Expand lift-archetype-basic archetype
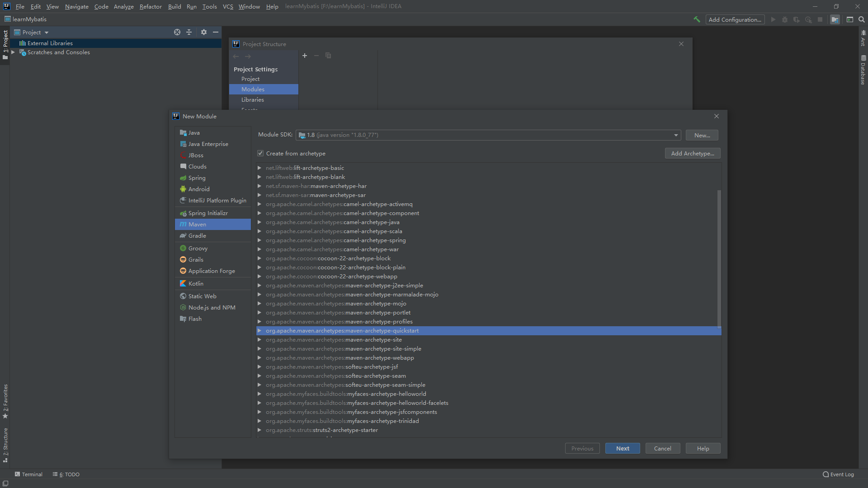The image size is (868, 488). click(259, 168)
